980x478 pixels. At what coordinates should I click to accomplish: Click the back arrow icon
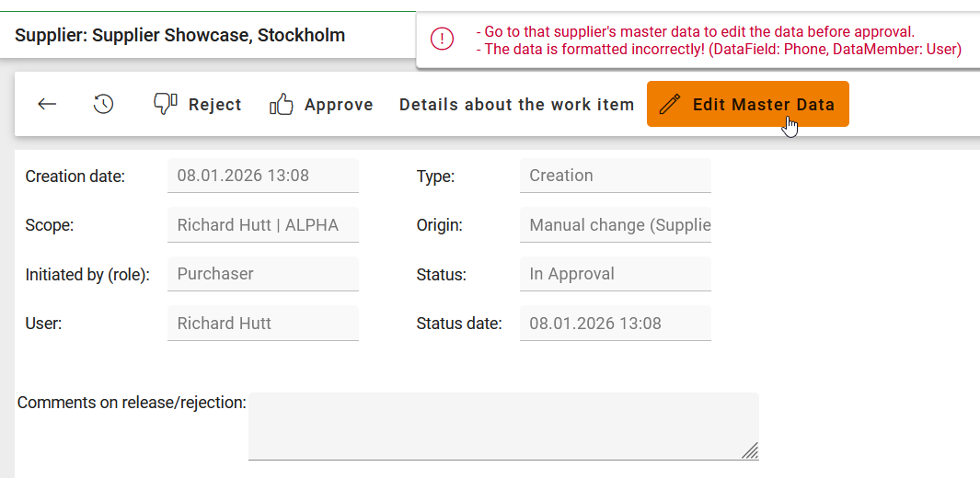click(47, 104)
